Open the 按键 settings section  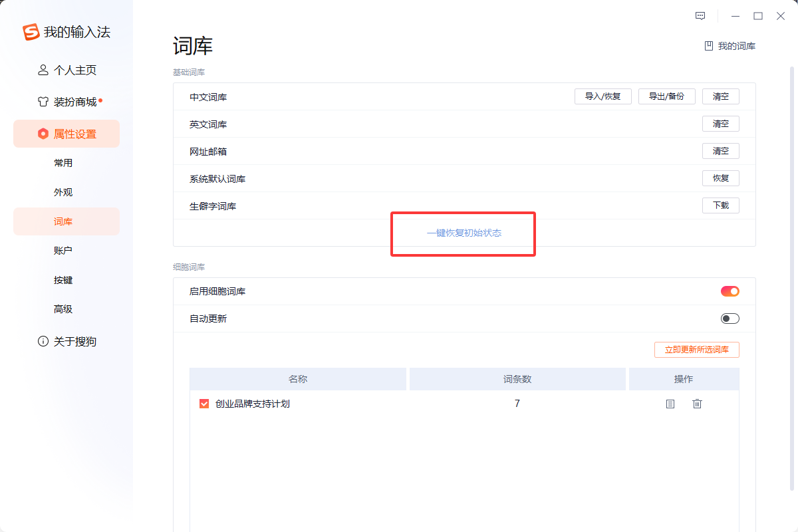point(63,279)
